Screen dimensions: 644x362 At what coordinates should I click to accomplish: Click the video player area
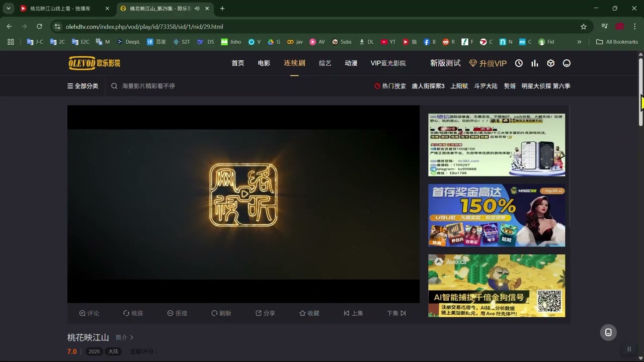coord(244,204)
